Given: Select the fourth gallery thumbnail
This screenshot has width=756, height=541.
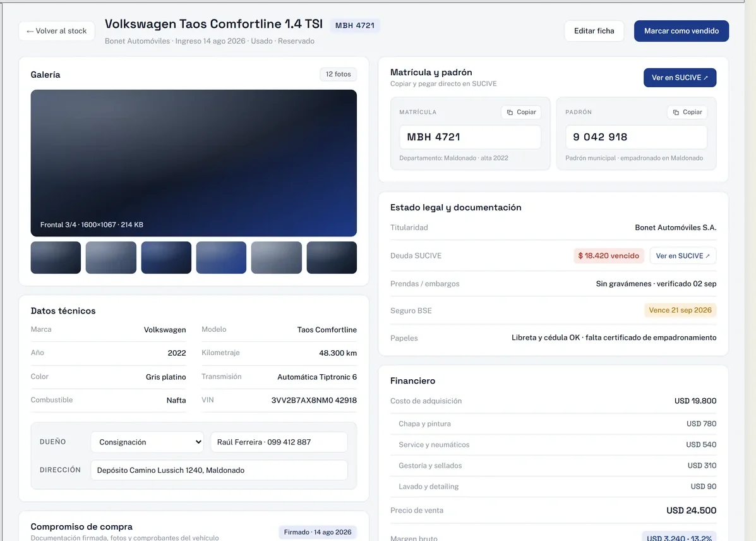Looking at the screenshot, I should (x=221, y=258).
